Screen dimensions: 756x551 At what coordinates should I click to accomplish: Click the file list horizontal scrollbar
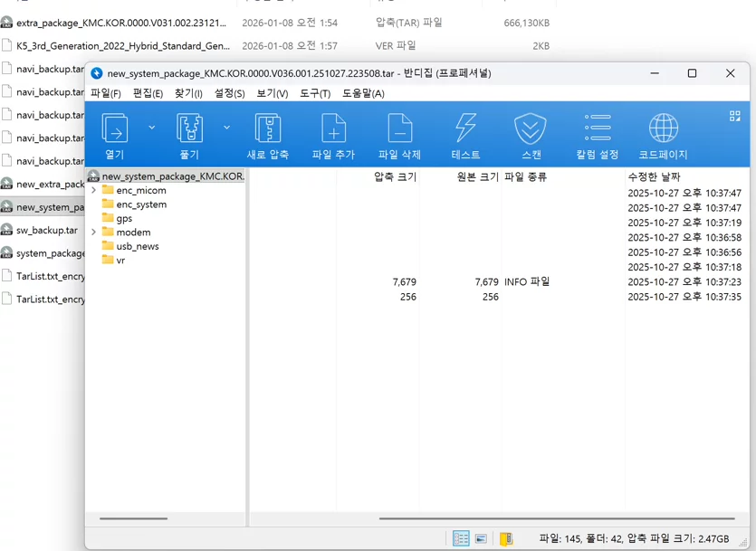557,518
